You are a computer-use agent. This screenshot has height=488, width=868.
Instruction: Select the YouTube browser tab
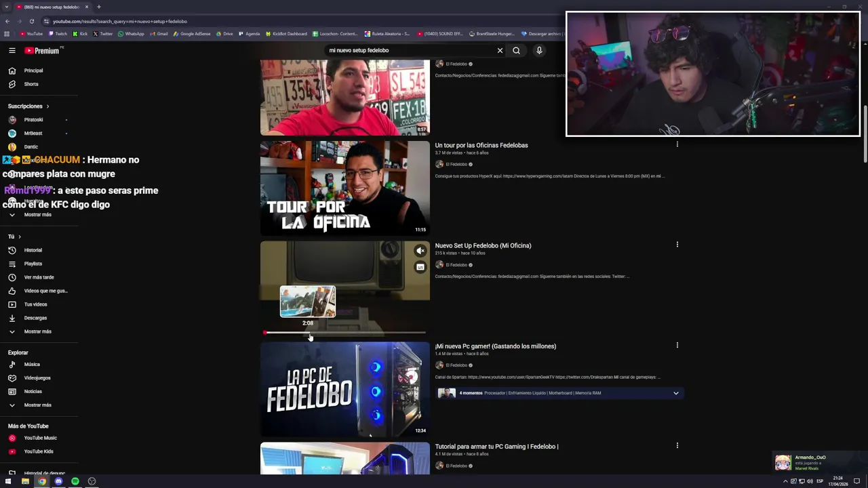coord(52,7)
